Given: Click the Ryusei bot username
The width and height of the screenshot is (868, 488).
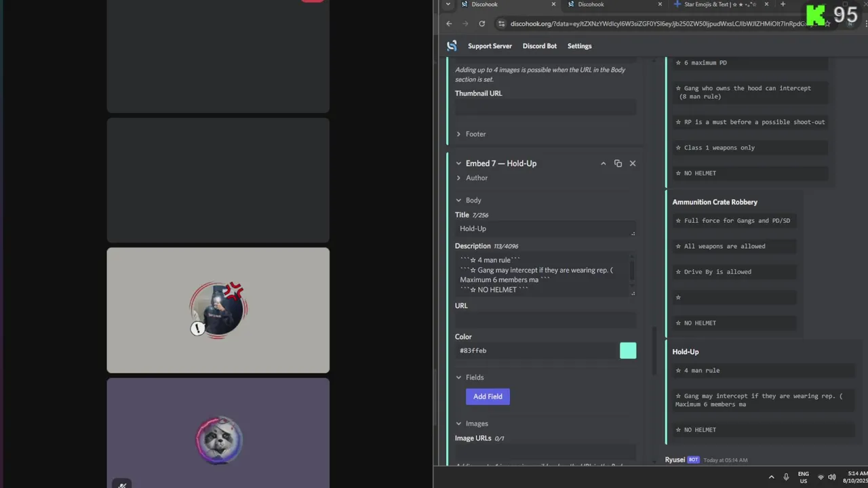Looking at the screenshot, I should tap(675, 460).
